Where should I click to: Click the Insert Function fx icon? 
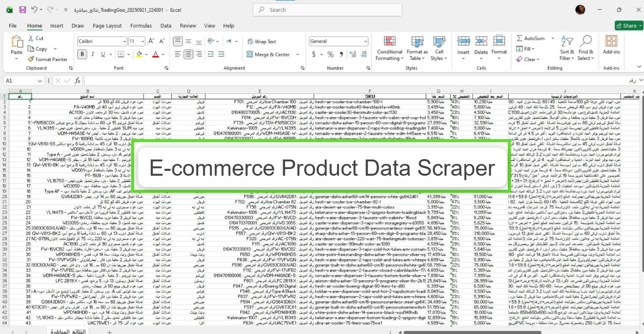77,81
